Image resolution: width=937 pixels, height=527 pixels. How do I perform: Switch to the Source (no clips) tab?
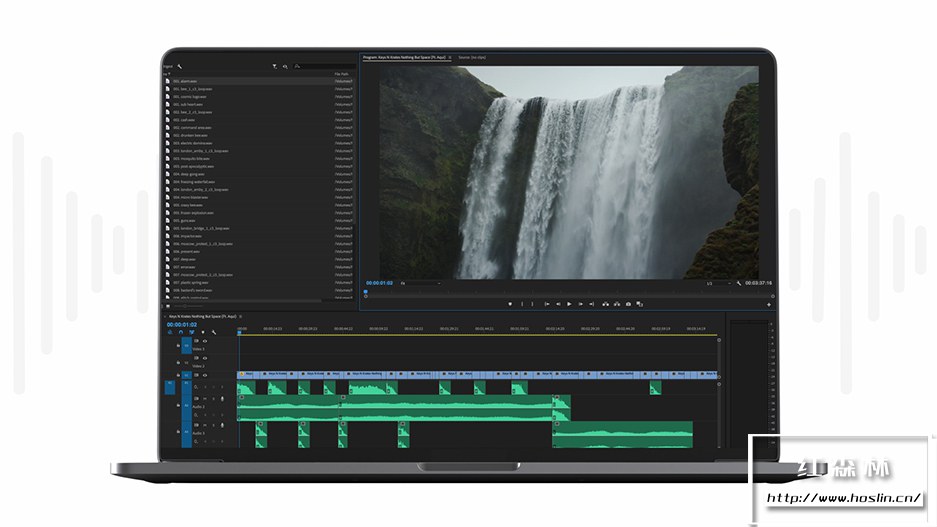[x=472, y=57]
